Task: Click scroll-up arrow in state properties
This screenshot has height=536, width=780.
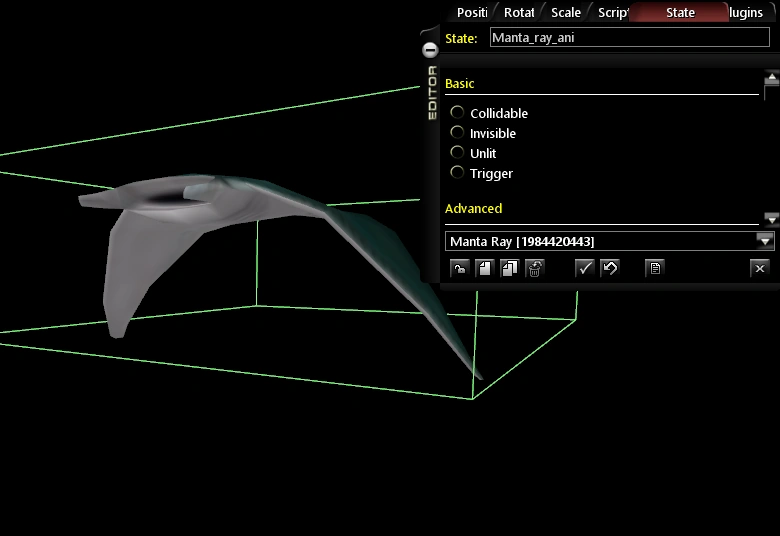Action: pos(772,77)
